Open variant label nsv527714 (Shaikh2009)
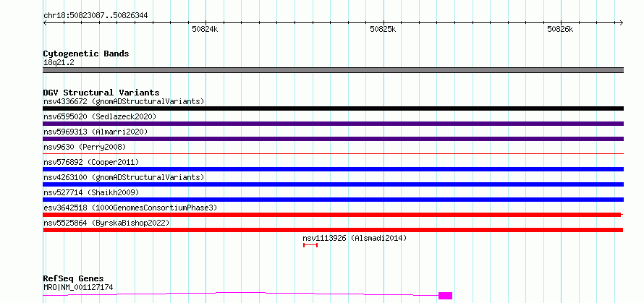644x303 pixels. click(91, 192)
